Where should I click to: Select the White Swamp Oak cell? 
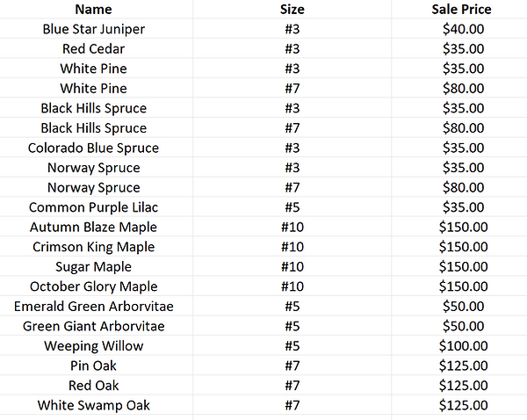point(93,405)
